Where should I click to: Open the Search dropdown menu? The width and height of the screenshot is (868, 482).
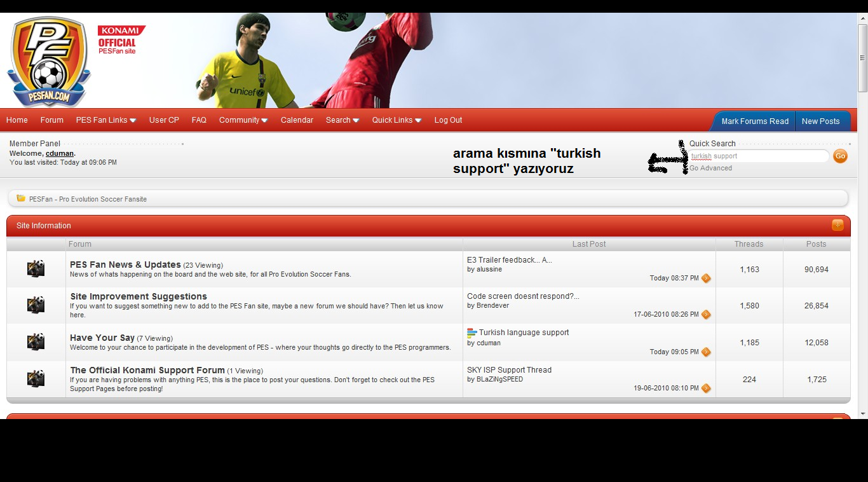tap(342, 120)
